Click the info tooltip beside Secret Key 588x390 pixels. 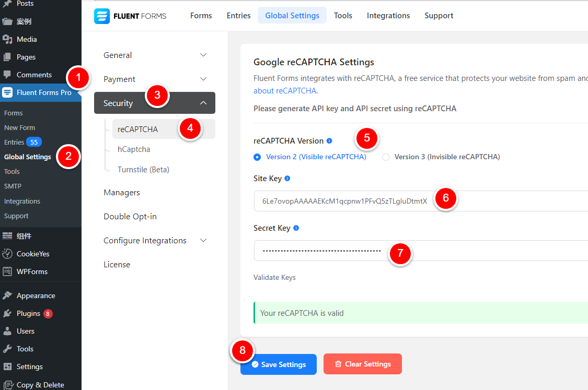(296, 228)
